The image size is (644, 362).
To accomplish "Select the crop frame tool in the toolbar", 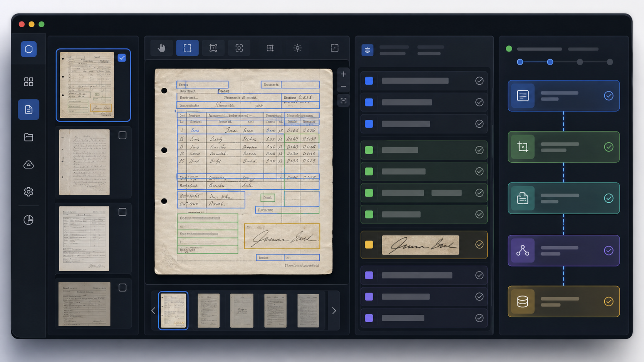I will click(x=213, y=48).
